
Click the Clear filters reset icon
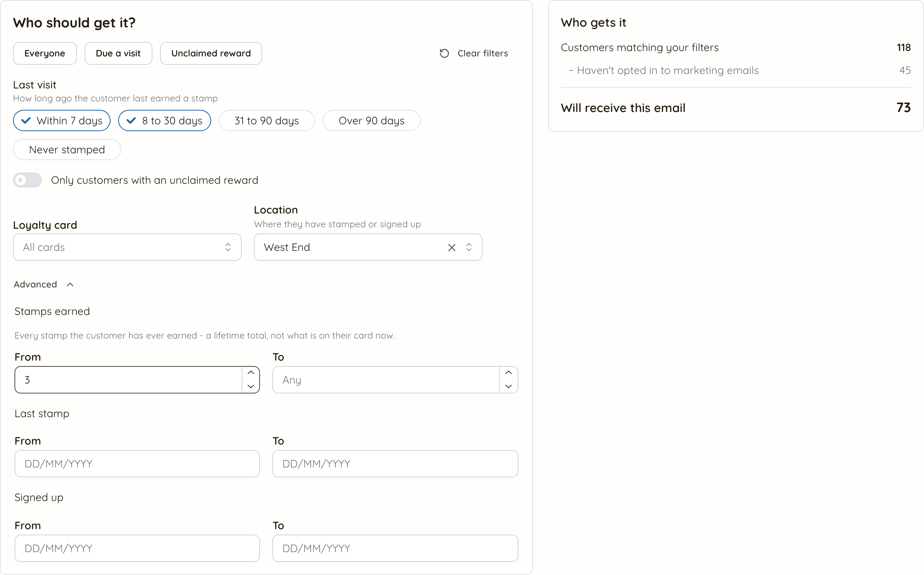tap(444, 53)
